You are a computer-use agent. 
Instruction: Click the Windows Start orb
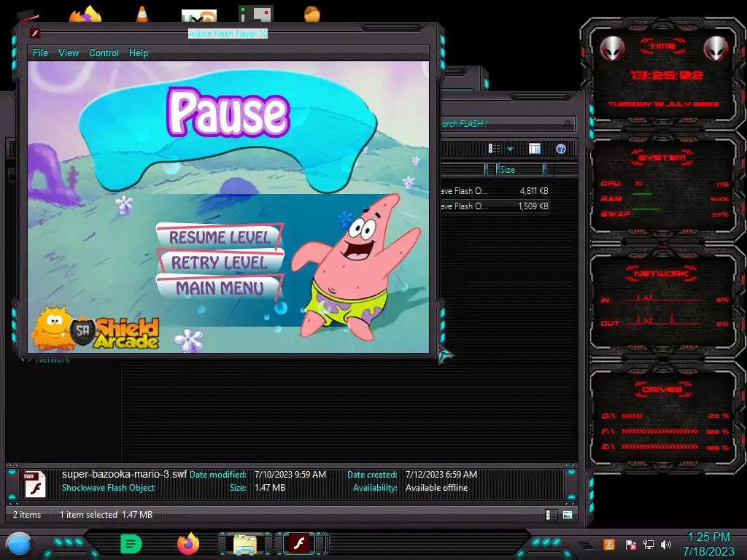pos(19,544)
